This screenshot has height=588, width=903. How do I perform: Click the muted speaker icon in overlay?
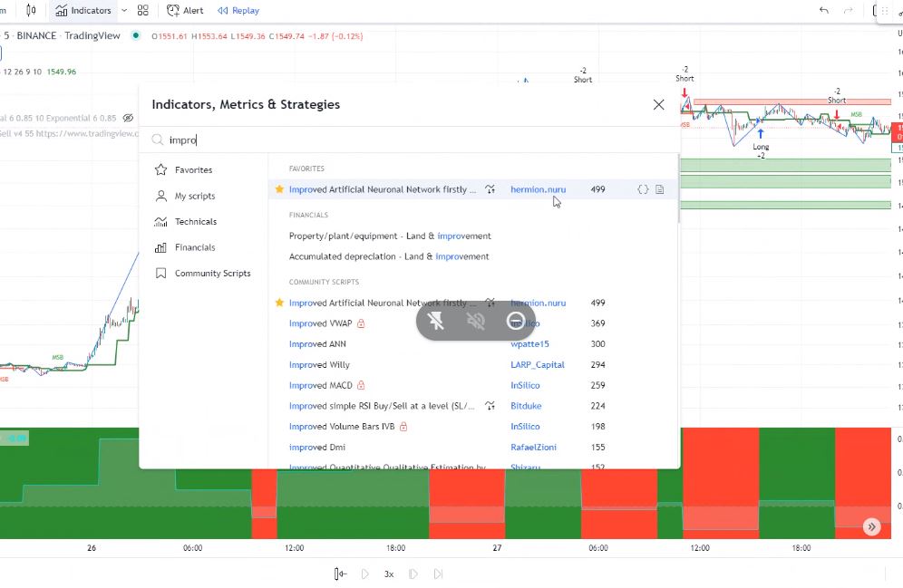coord(476,321)
